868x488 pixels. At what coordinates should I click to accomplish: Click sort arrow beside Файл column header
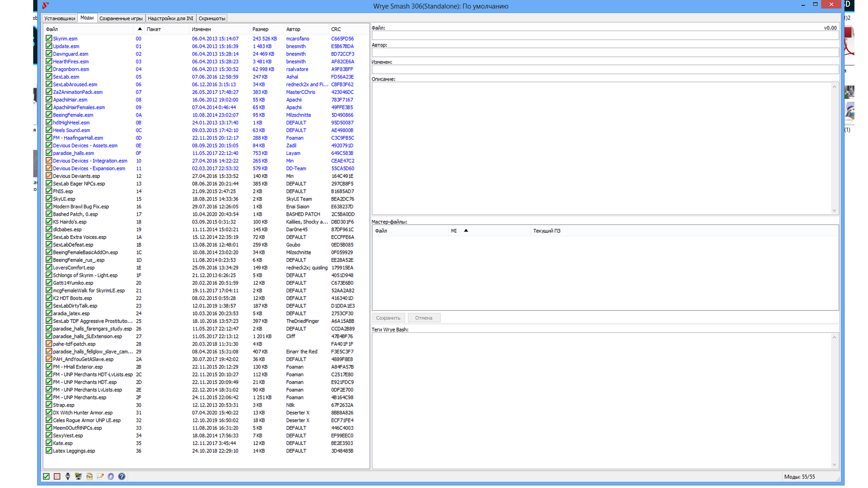tap(140, 29)
